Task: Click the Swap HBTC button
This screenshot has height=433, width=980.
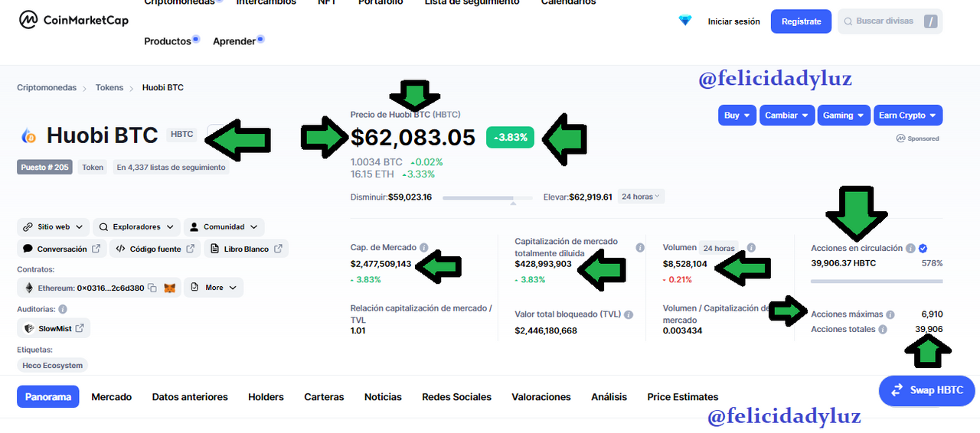Action: 927,391
